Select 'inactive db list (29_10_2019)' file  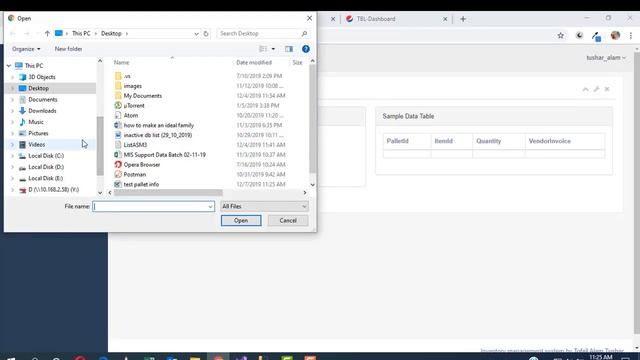[158, 135]
